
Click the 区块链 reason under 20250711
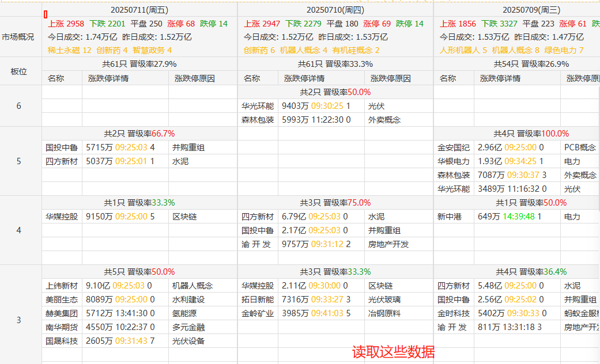click(x=184, y=217)
